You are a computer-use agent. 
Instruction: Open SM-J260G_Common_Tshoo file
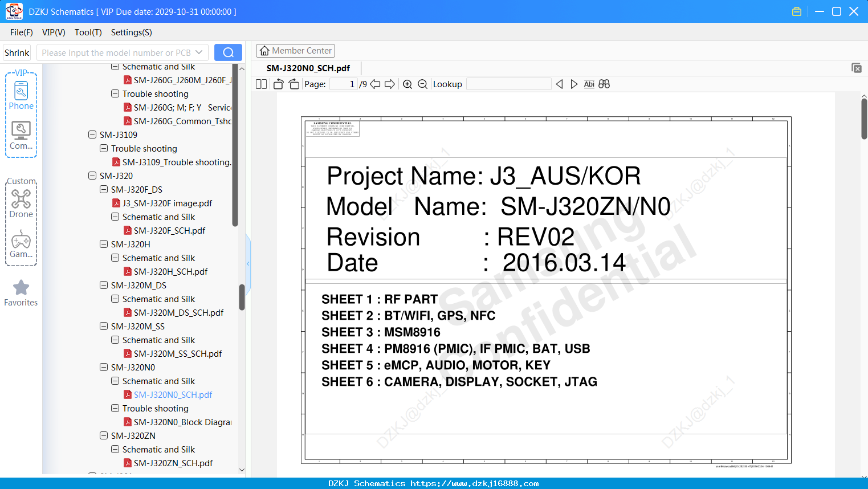pyautogui.click(x=183, y=121)
